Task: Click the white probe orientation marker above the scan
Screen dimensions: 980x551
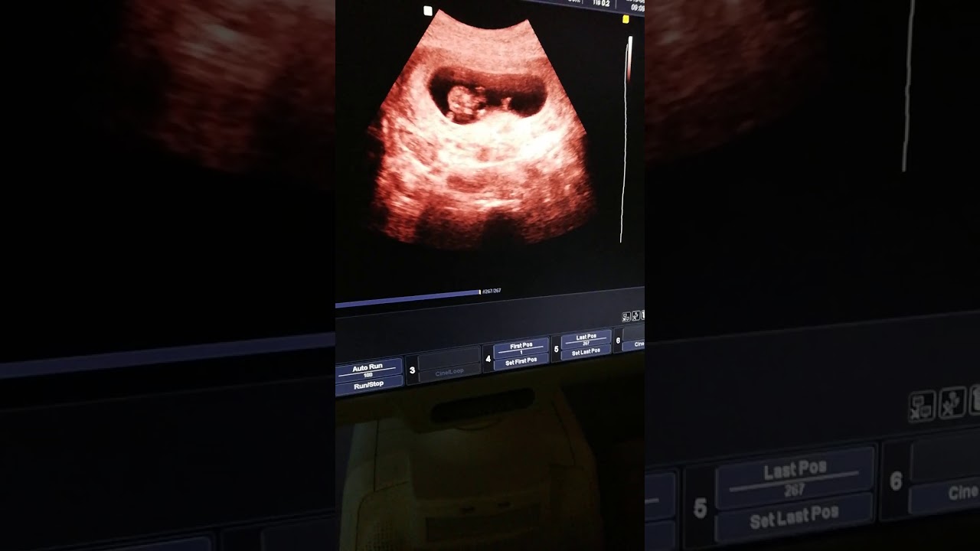Action: point(428,11)
